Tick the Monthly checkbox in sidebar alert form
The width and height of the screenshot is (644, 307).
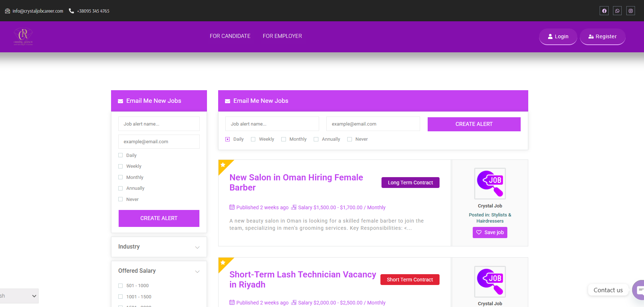[x=120, y=177]
